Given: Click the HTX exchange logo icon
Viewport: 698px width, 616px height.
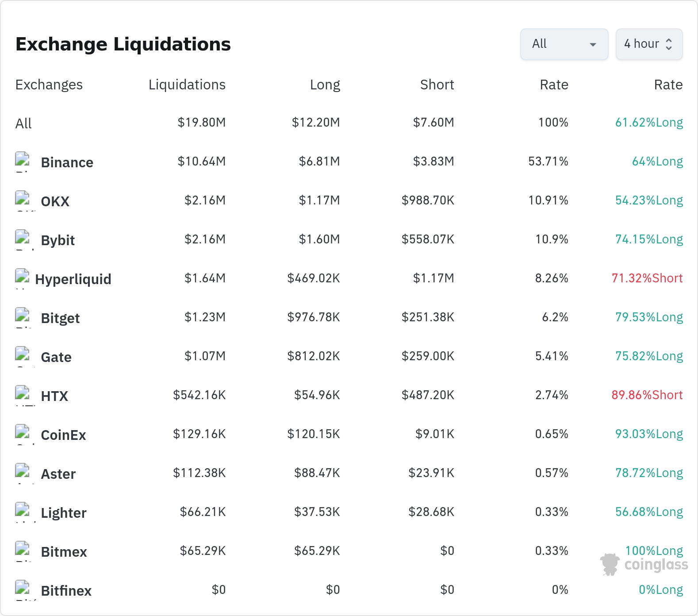Looking at the screenshot, I should (23, 395).
